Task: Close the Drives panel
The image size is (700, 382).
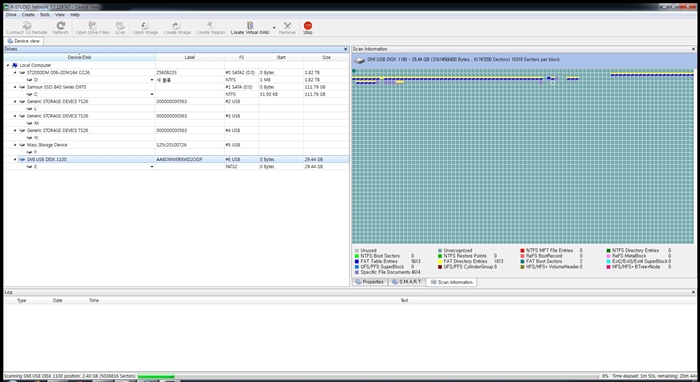Action: (346, 49)
